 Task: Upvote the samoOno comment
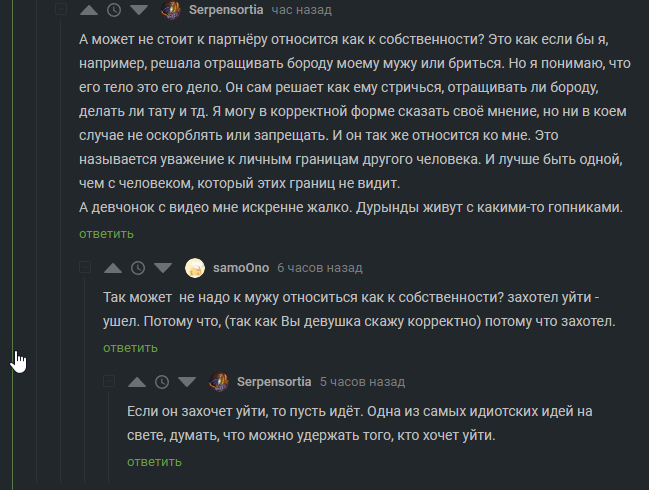click(x=113, y=268)
